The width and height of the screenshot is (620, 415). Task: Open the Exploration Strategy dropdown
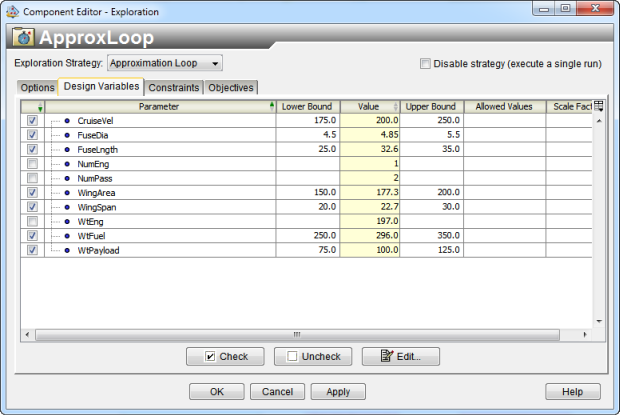tap(216, 63)
